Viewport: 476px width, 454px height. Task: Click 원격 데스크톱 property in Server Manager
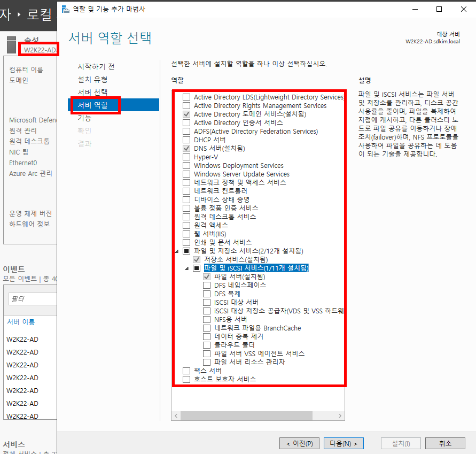[x=29, y=141]
